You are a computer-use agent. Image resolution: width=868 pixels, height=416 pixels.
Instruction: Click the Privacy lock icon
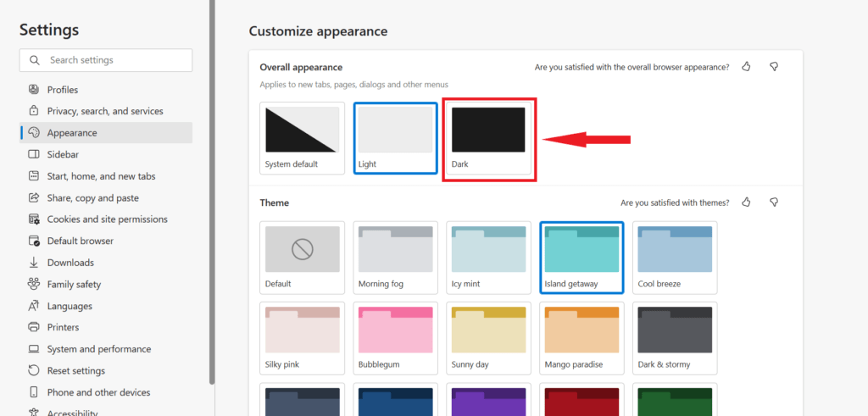(34, 111)
